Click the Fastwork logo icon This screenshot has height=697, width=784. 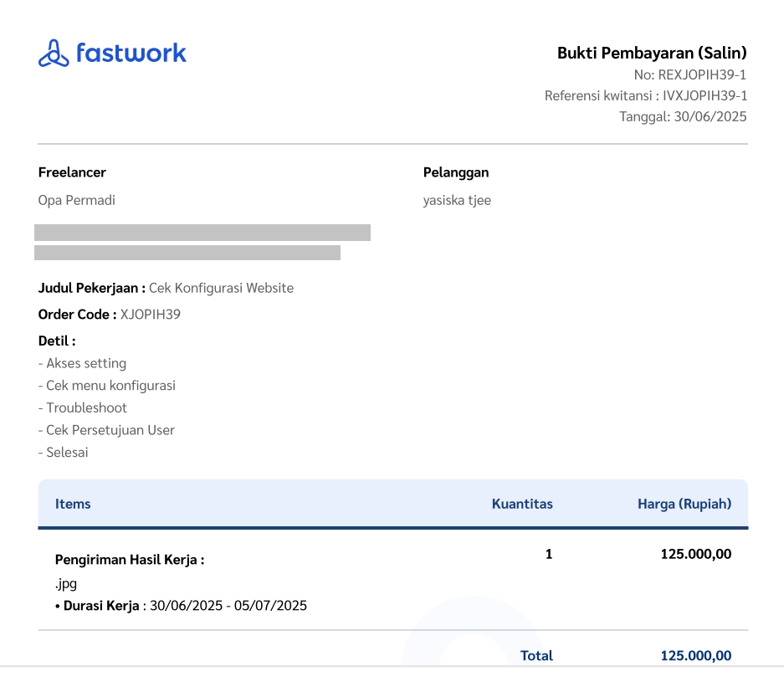[x=53, y=53]
